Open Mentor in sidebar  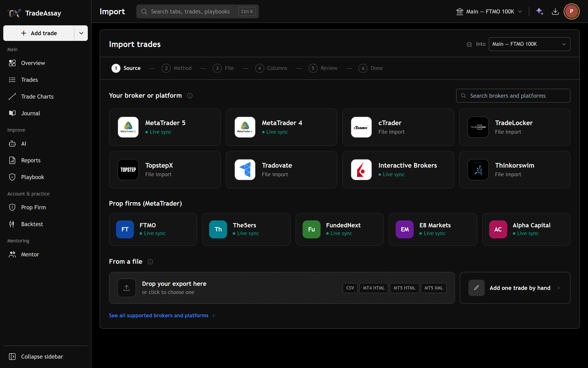point(46,254)
